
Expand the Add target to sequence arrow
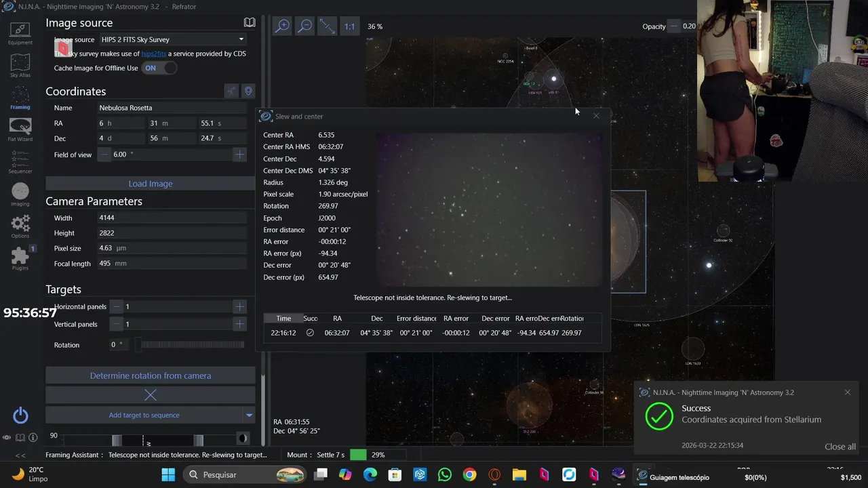(x=249, y=415)
